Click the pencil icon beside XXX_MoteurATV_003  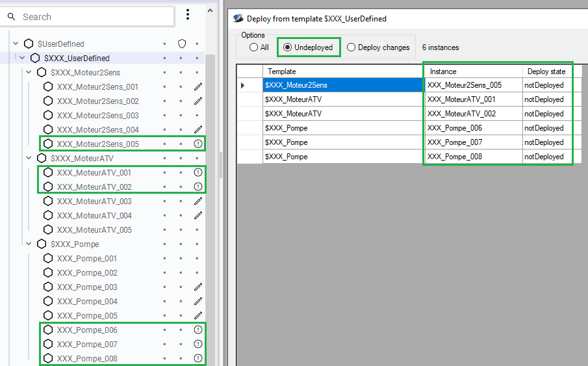click(x=198, y=201)
